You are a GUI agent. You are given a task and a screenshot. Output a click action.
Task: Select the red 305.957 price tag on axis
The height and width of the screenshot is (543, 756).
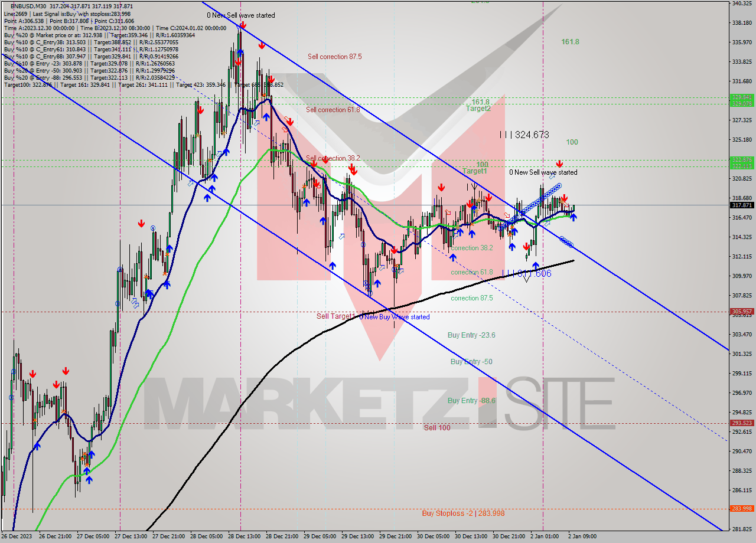[x=742, y=312]
